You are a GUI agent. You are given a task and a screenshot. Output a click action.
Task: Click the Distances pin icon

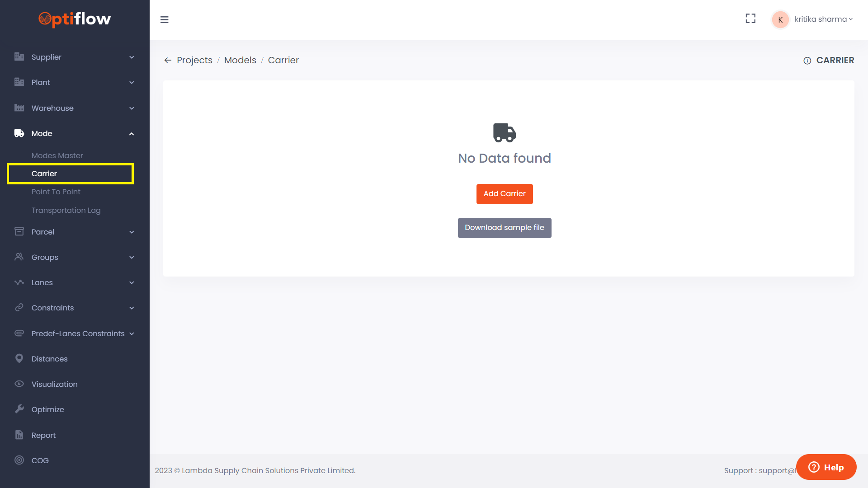pos(19,358)
